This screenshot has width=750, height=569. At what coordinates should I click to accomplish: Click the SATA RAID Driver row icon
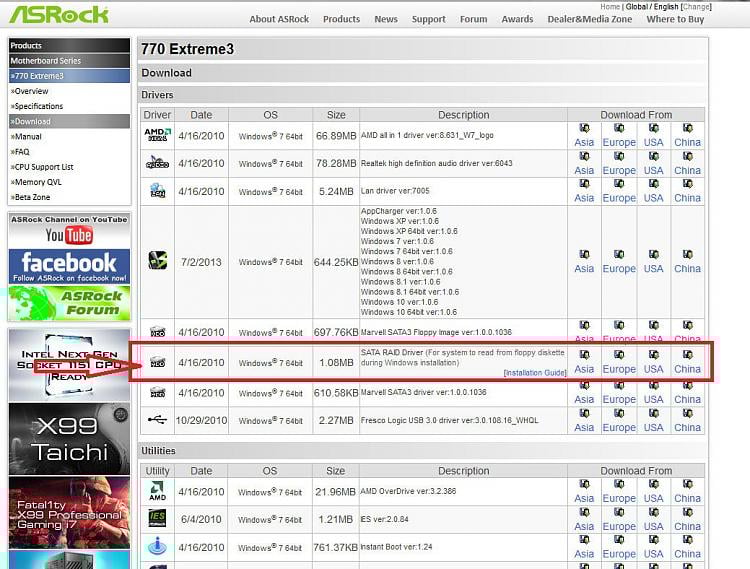click(x=157, y=362)
